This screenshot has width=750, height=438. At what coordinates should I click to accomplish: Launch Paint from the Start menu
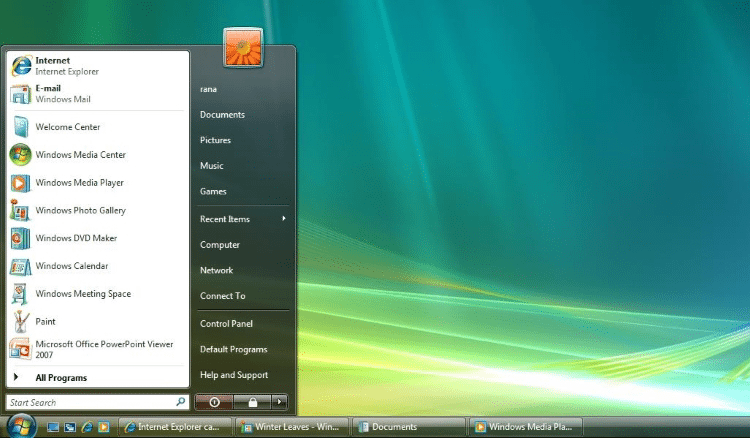click(45, 322)
